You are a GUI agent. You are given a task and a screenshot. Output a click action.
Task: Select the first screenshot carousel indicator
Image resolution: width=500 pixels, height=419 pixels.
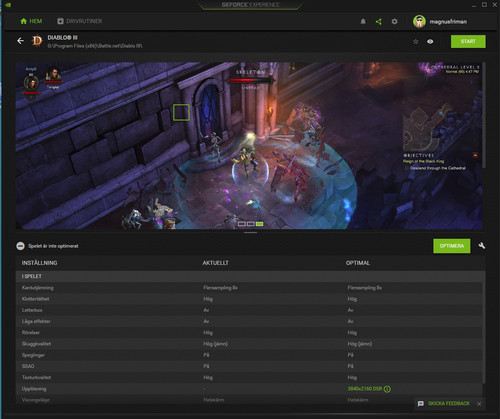(x=242, y=224)
